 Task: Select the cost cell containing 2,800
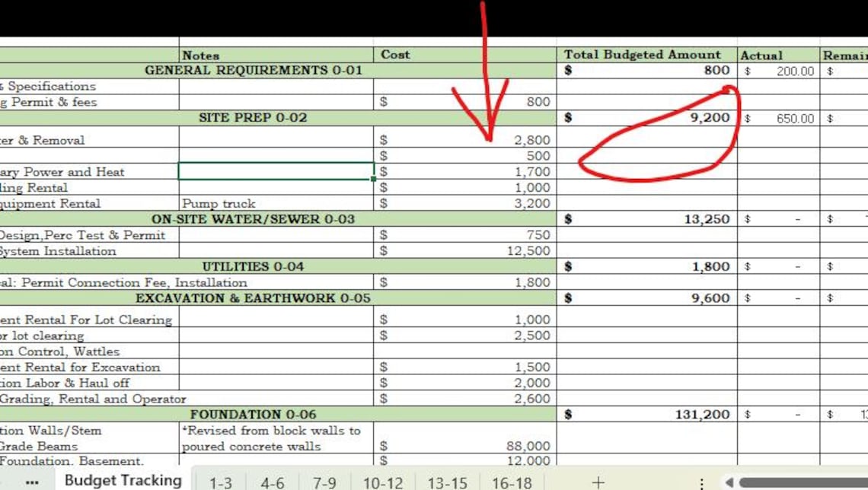[x=464, y=140]
